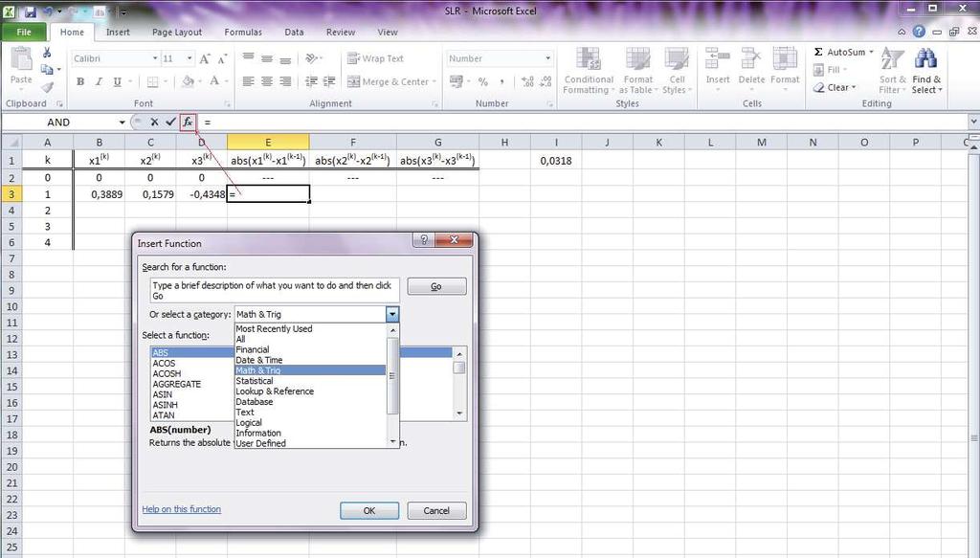
Task: Switch to the Review tab
Action: tap(341, 32)
